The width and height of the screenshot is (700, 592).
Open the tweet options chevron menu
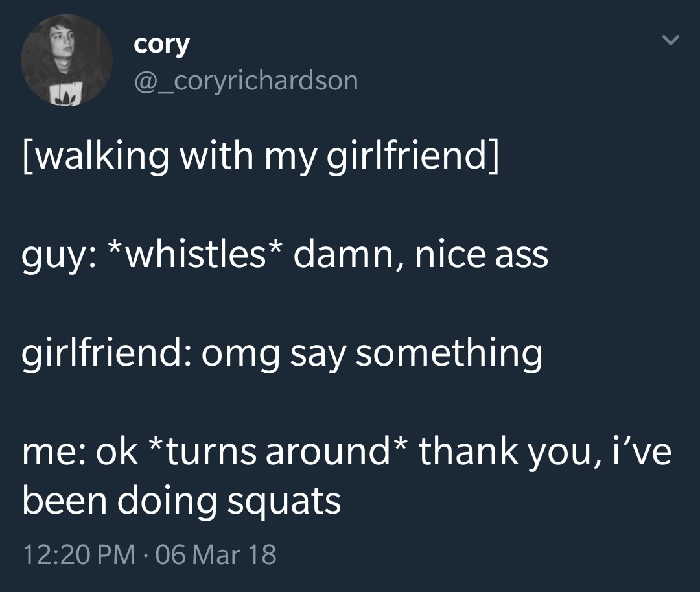click(x=670, y=41)
